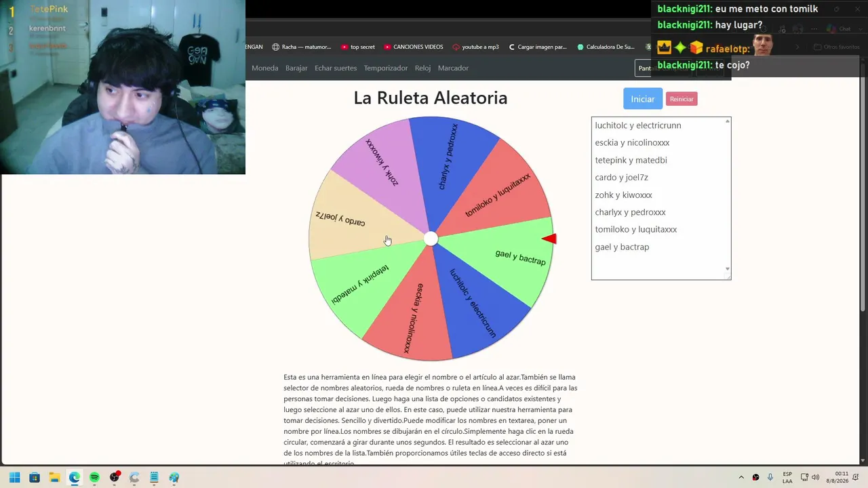Click the 'La Ruleta Aleatoria' heading

point(431,98)
